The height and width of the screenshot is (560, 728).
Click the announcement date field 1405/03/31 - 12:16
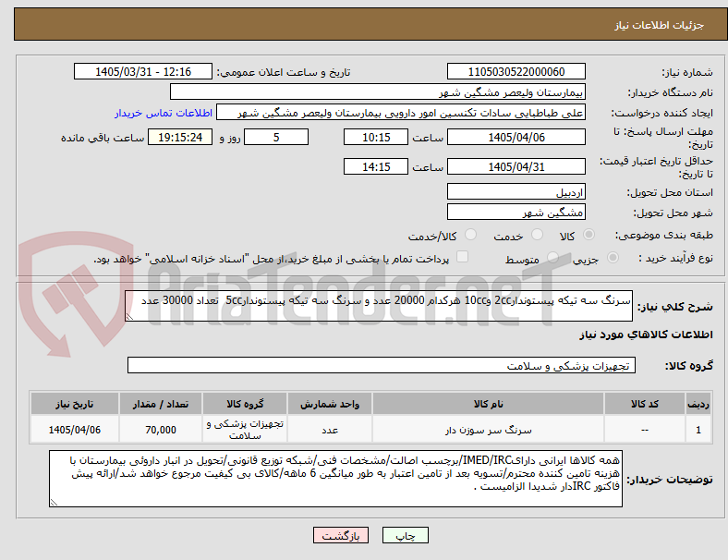(x=143, y=71)
